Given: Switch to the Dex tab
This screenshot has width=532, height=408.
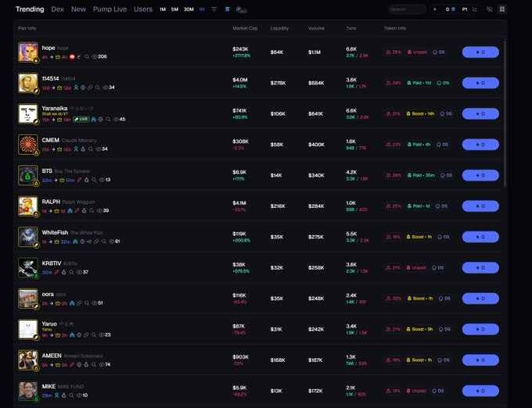Looking at the screenshot, I should pyautogui.click(x=58, y=9).
